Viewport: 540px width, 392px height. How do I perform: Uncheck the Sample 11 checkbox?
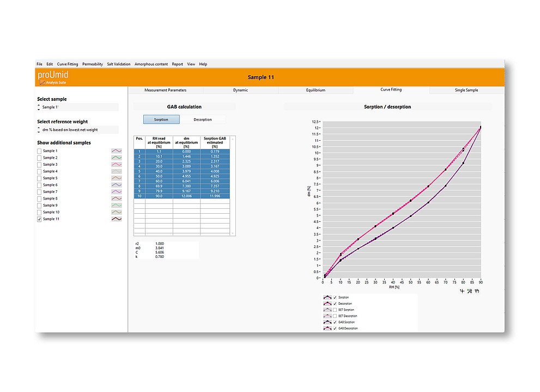pos(38,219)
